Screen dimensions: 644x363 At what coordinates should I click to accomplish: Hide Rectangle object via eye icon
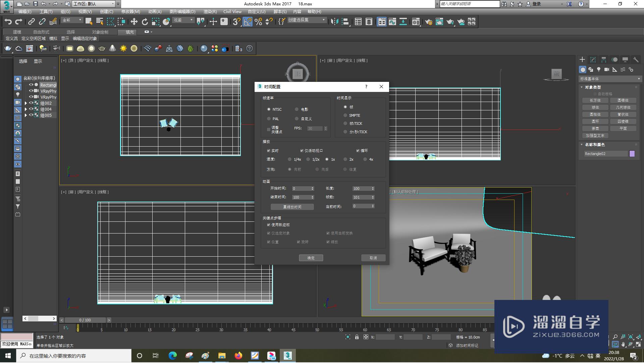[x=31, y=85]
